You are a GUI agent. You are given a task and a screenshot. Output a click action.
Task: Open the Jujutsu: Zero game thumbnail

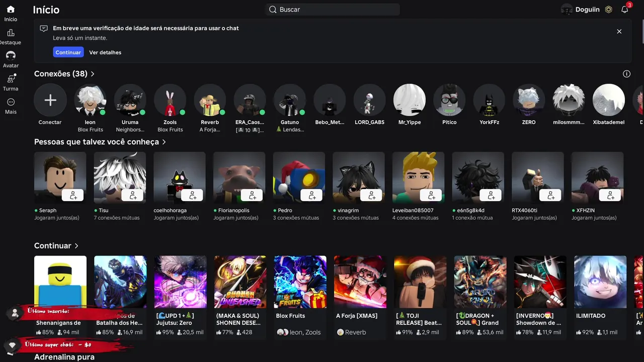(180, 282)
